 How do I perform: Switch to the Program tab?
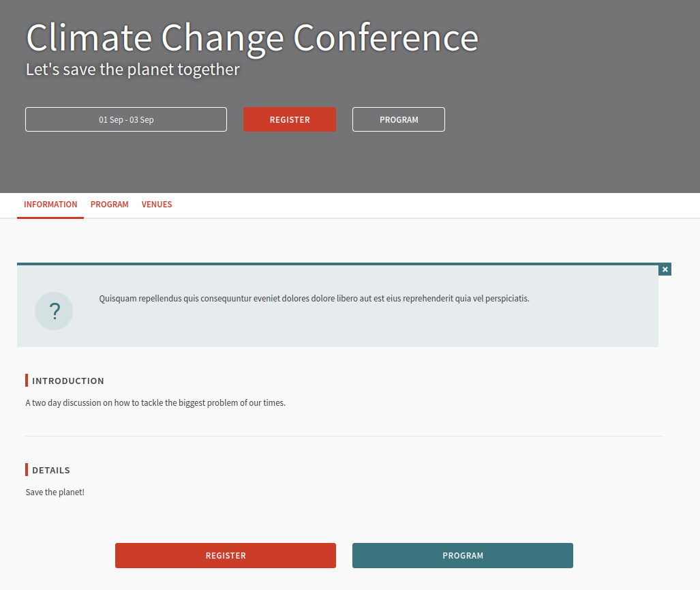(109, 205)
